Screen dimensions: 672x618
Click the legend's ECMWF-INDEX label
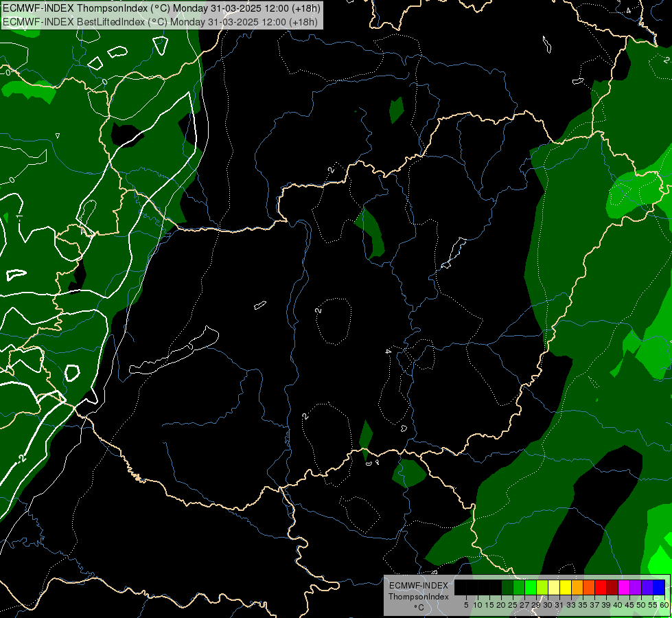[x=419, y=586]
